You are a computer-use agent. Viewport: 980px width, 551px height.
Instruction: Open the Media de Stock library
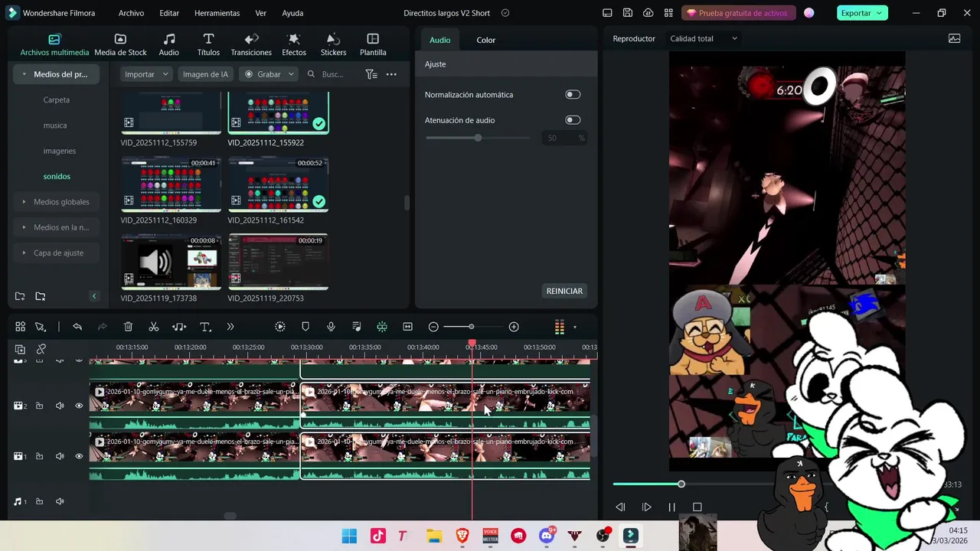click(x=120, y=45)
